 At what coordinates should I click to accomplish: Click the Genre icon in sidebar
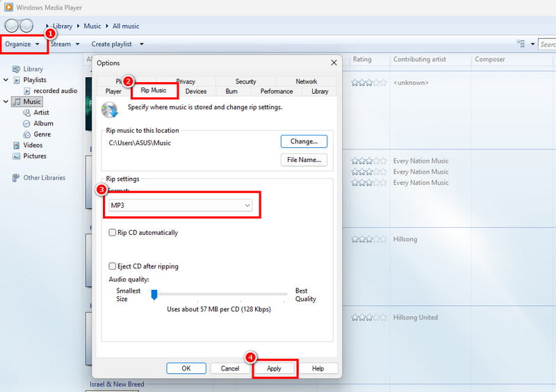coord(26,134)
